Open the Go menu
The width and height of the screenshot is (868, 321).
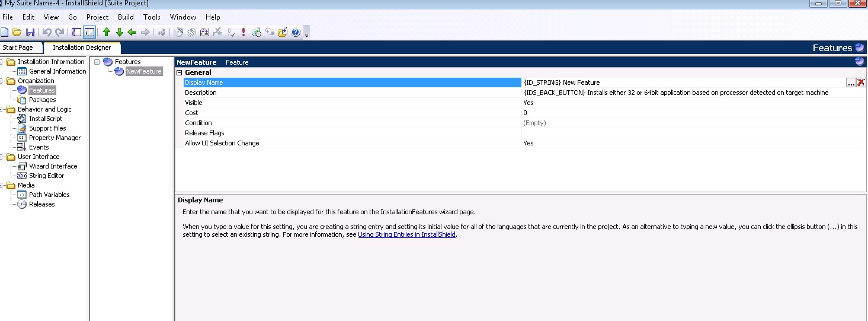point(73,17)
